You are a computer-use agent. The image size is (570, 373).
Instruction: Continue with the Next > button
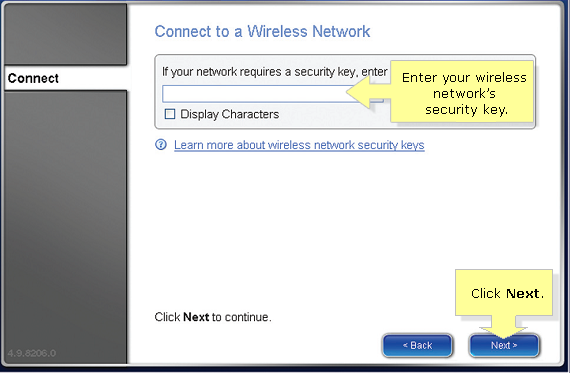tap(504, 345)
